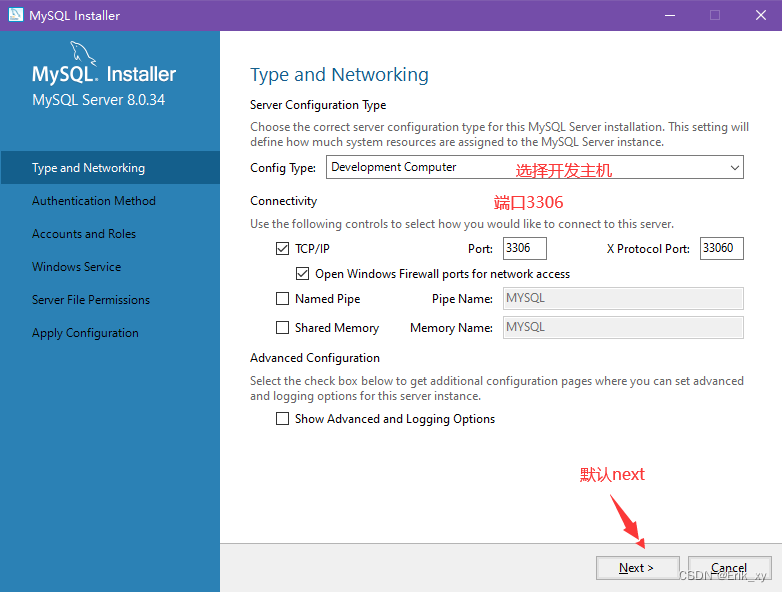Select Type and Networking step

110,168
